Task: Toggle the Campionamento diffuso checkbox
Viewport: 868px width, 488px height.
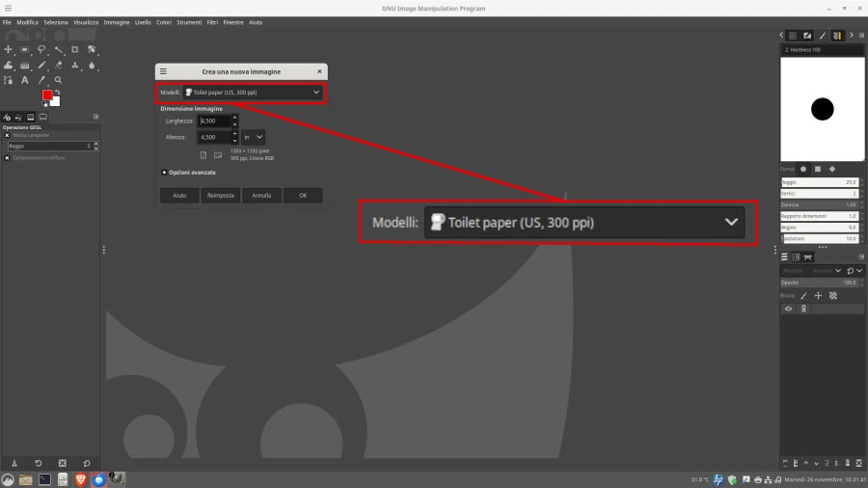Action: point(7,158)
